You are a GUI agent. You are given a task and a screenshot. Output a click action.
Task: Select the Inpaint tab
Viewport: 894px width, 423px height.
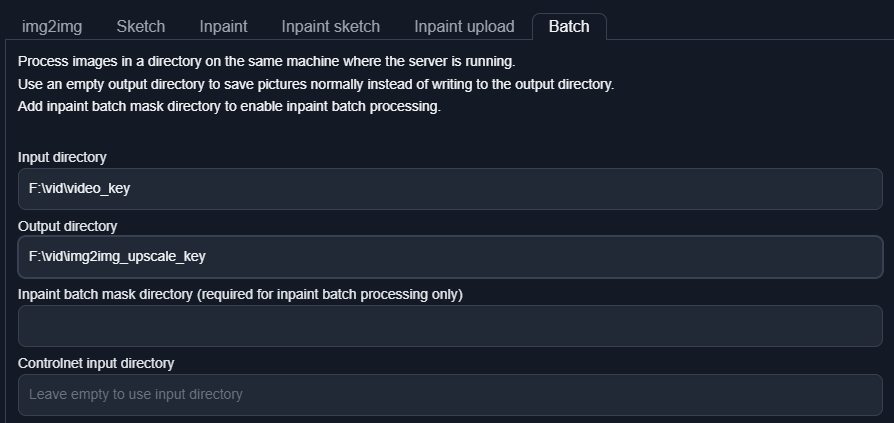223,26
